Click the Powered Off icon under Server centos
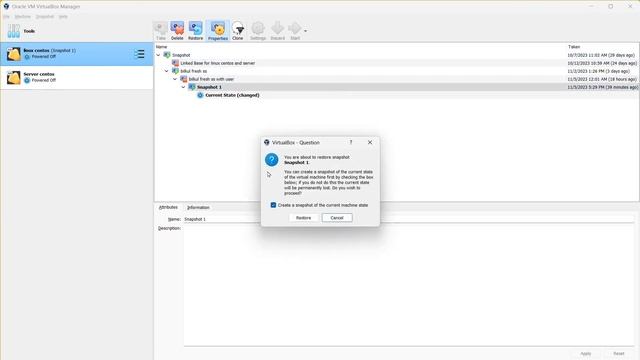640x360 pixels. pos(27,80)
